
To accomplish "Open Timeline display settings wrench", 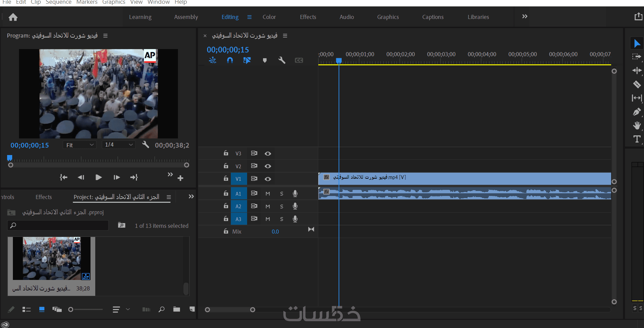I will point(282,60).
